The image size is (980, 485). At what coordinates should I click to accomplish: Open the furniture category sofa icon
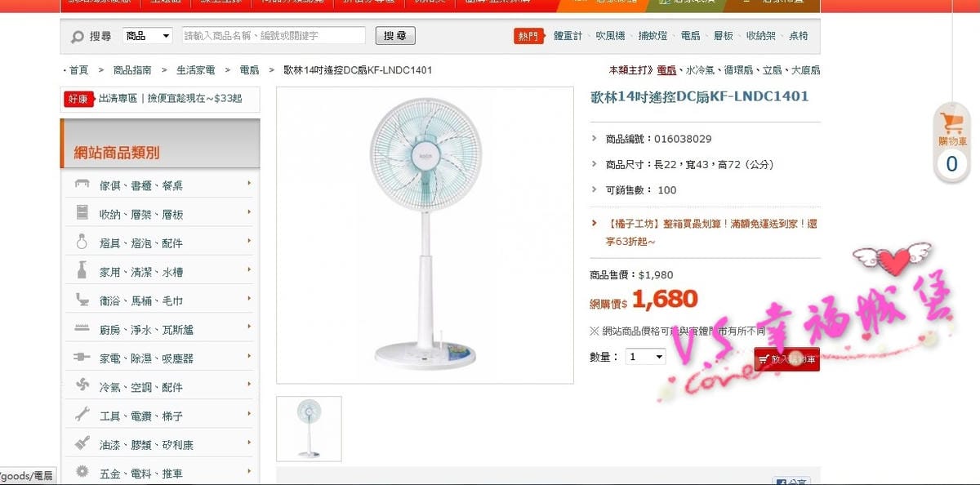click(82, 185)
